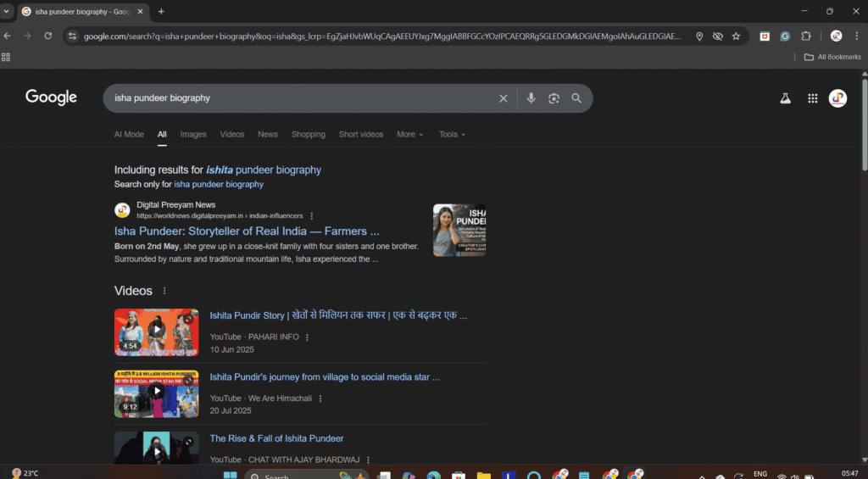Submit search with magnifier icon

pyautogui.click(x=576, y=98)
